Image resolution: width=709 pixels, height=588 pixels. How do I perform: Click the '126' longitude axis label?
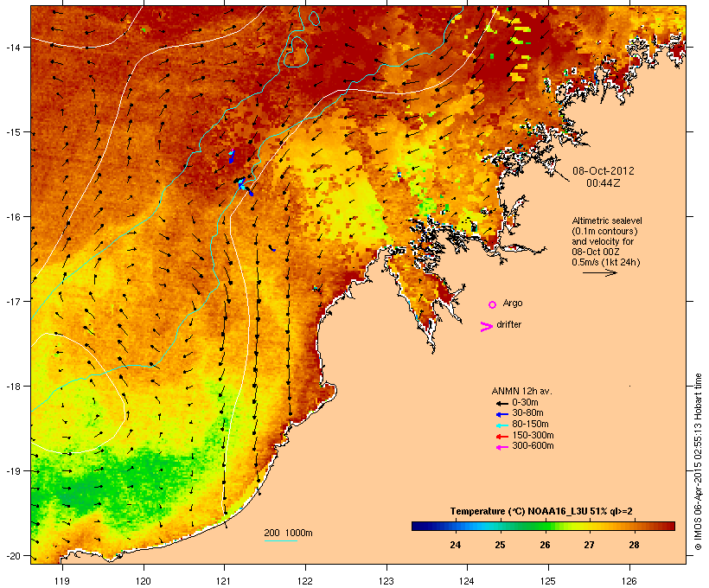point(629,580)
